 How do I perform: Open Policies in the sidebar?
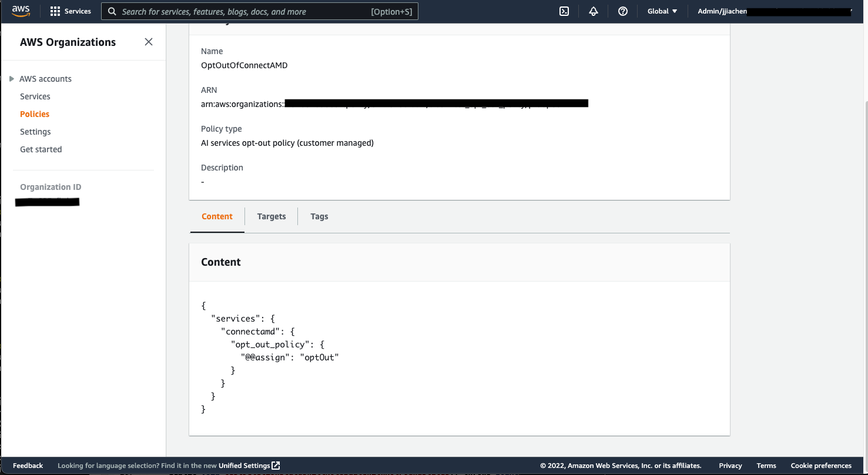(x=35, y=114)
